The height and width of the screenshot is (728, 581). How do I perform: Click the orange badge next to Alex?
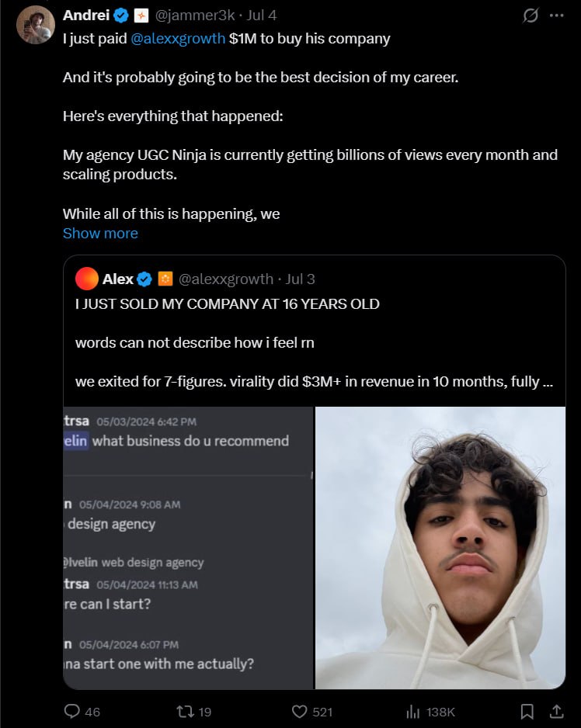(x=165, y=279)
